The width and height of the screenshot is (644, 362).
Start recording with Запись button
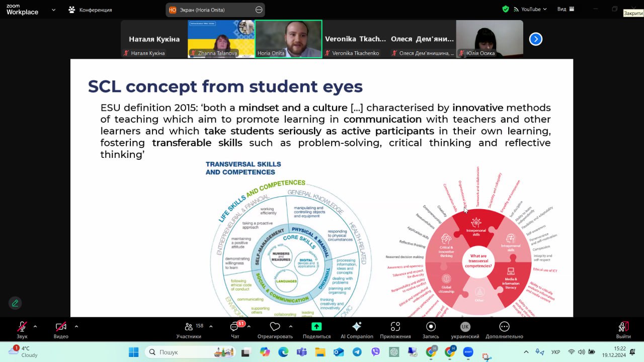pos(431,329)
